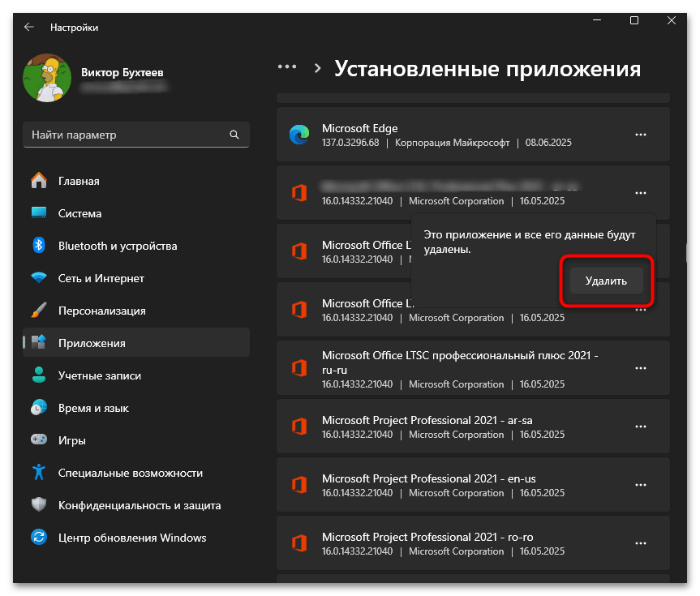Expand breadcrumb ellipsis before Установленные приложения
The image size is (700, 596).
tap(287, 68)
